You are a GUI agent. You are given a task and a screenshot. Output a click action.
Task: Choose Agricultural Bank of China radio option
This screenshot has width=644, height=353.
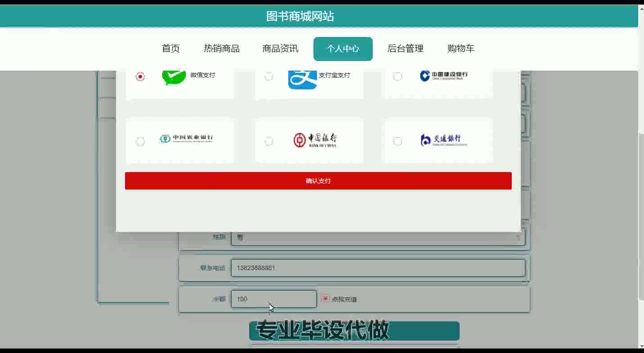pos(140,141)
